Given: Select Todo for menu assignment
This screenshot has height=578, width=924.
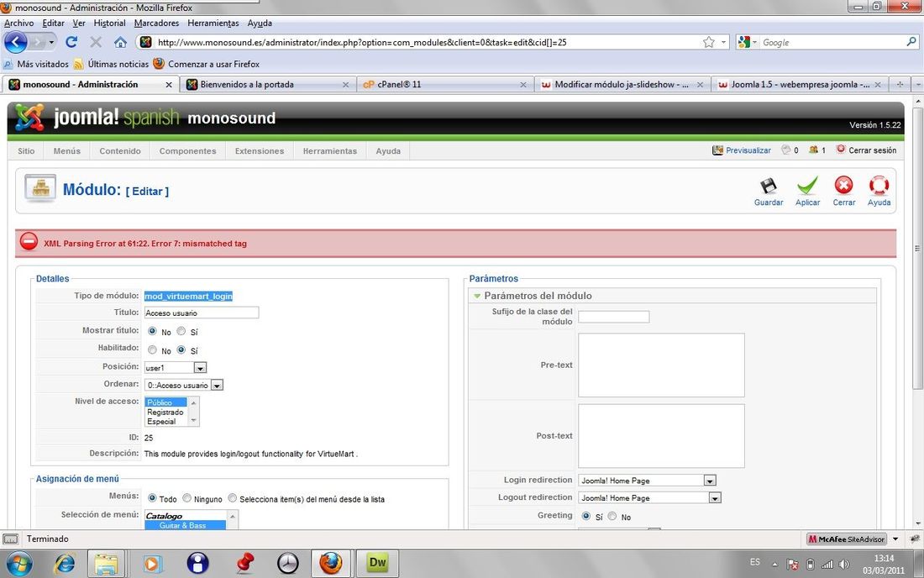Looking at the screenshot, I should click(152, 498).
